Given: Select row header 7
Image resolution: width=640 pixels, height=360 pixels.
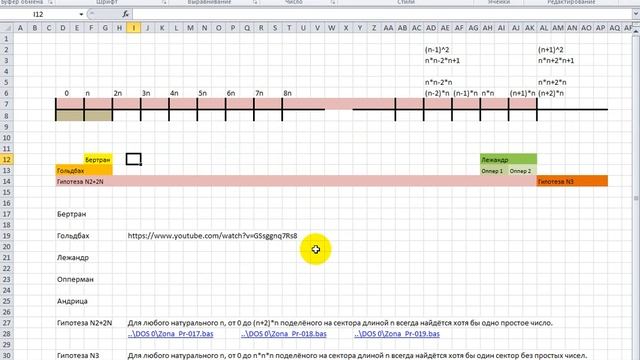Looking at the screenshot, I should (7, 104).
